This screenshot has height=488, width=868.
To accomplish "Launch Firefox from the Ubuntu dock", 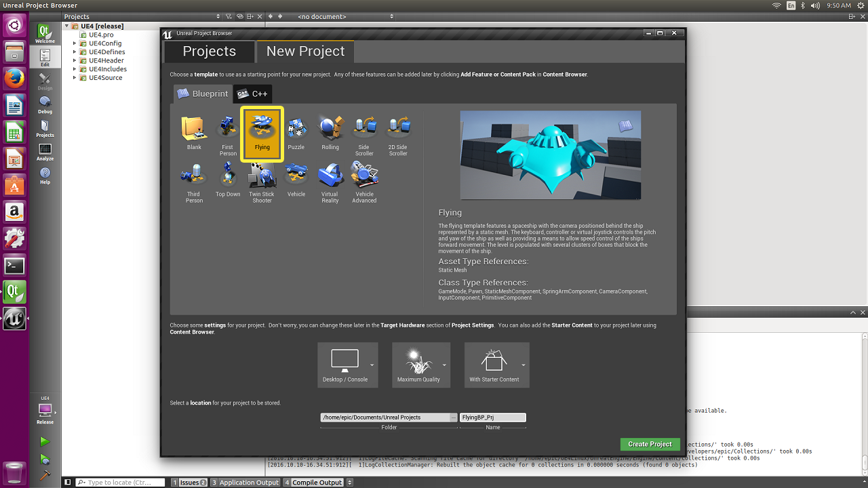I will click(x=14, y=78).
